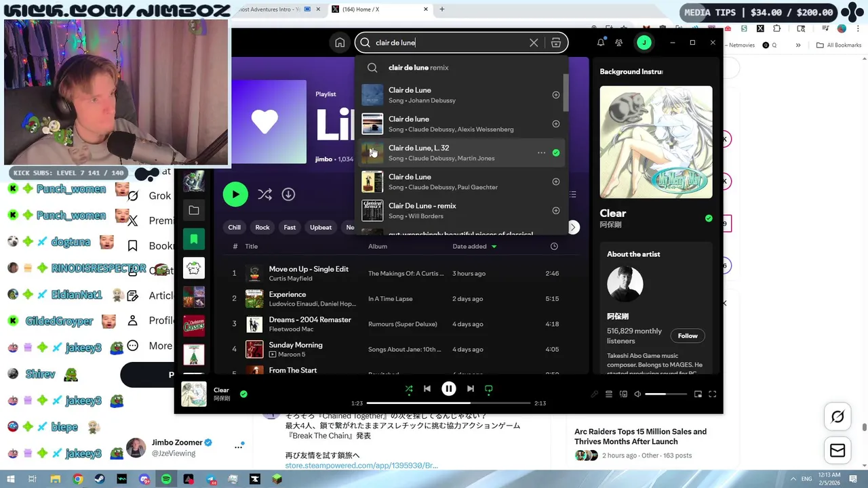868x488 pixels.
Task: Add Johann Debussy's Clair de Lune to Liked
Action: tap(556, 95)
